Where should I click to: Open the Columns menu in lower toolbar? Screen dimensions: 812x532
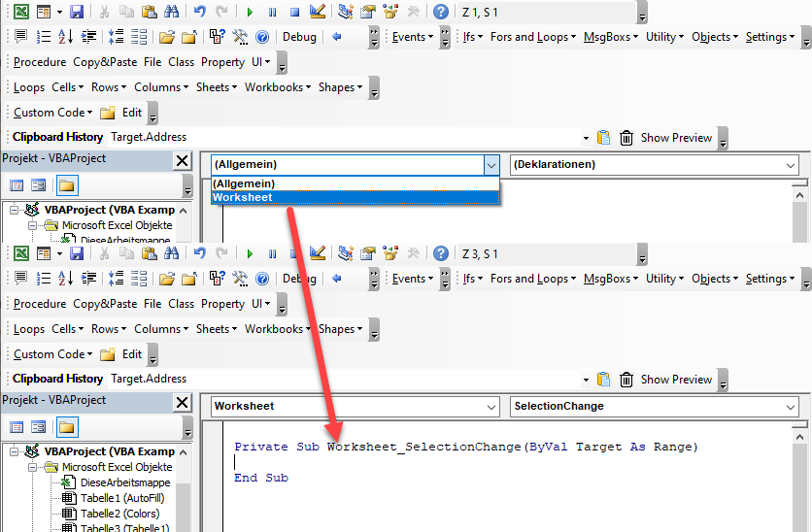coord(161,329)
